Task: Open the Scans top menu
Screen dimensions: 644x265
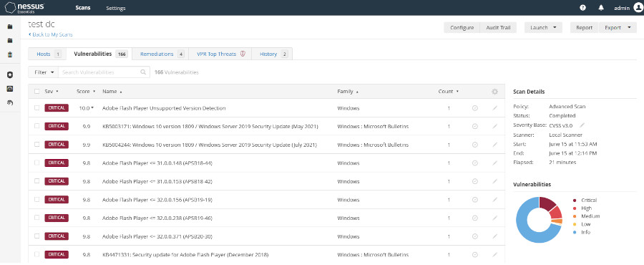Action: (x=83, y=8)
